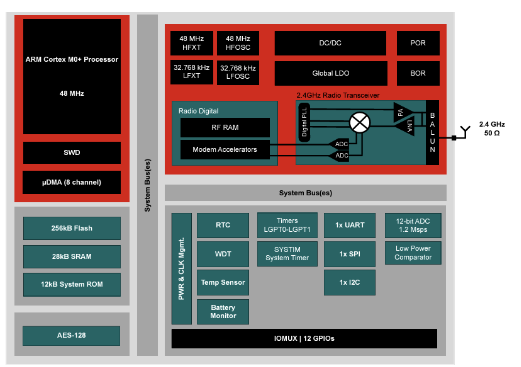This screenshot has height=367, width=521.
Task: Select the 12-bit ADC 1.2 Msps block
Action: (413, 225)
